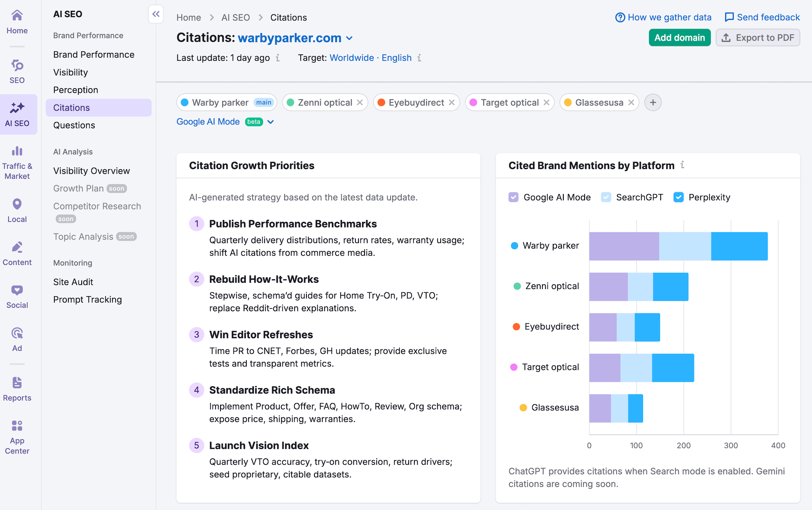Image resolution: width=812 pixels, height=510 pixels.
Task: Click the Target optical chip label
Action: [x=510, y=103]
